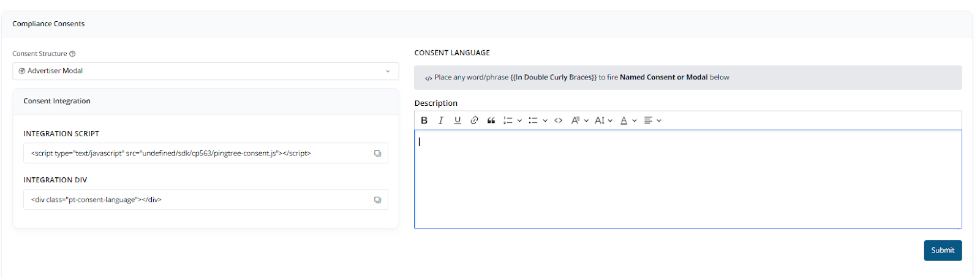
Task: Insert a hyperlink via link icon
Action: coord(474,120)
